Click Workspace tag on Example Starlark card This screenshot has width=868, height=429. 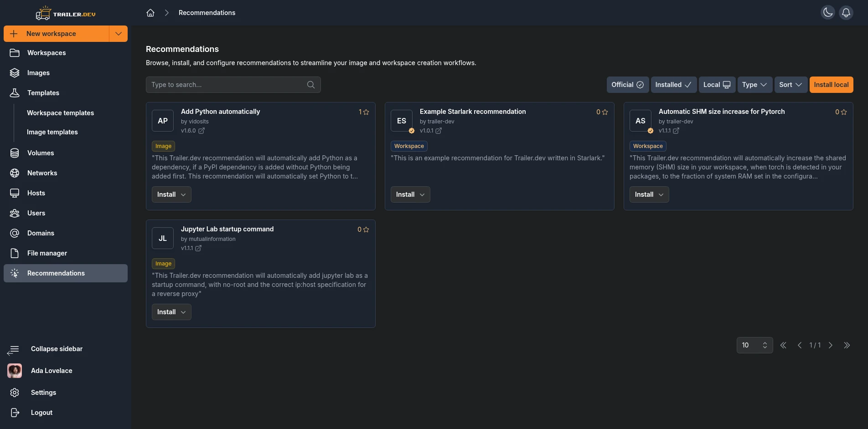pos(409,146)
